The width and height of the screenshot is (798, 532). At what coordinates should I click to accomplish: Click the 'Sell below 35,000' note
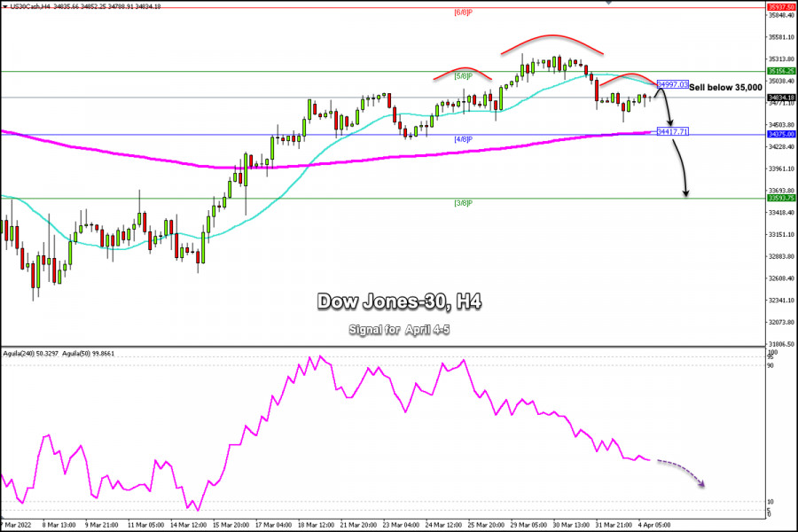point(725,88)
